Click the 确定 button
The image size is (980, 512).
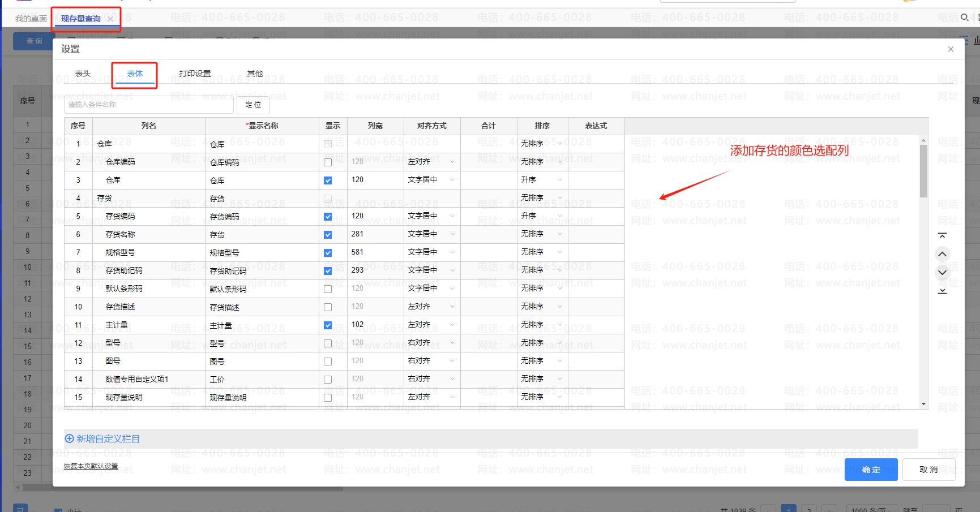coord(871,470)
